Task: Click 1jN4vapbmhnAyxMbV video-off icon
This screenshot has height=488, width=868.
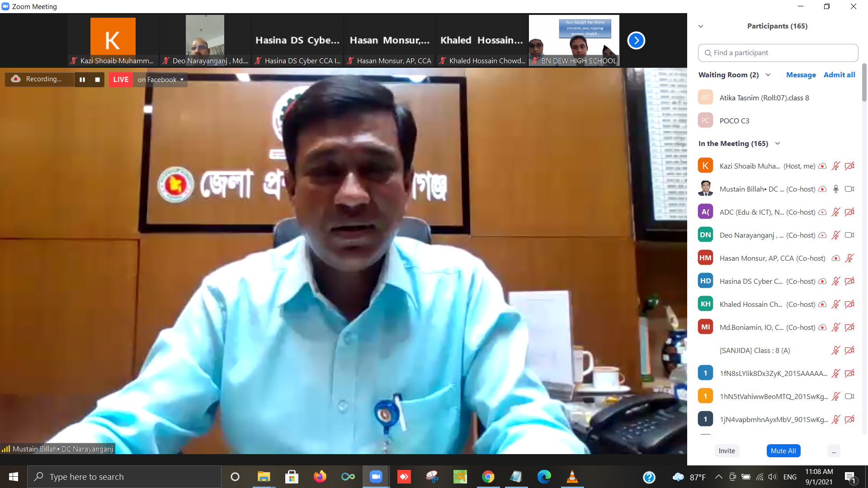Action: pyautogui.click(x=849, y=420)
